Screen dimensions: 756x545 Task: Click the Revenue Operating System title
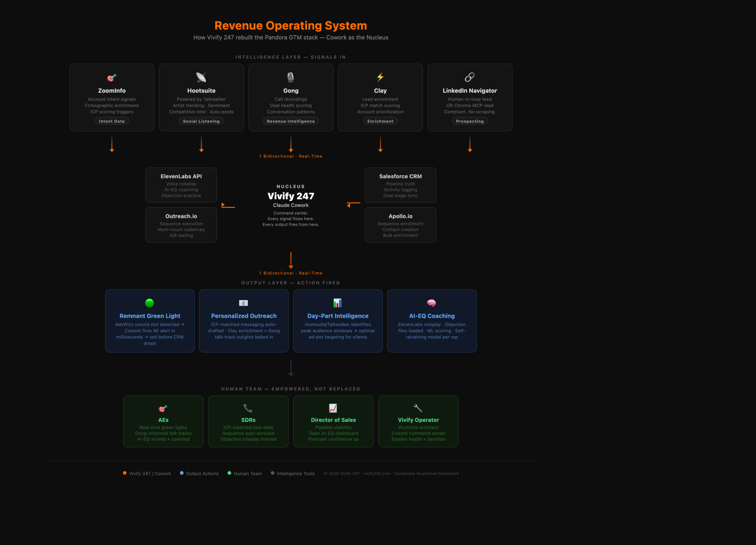291,26
